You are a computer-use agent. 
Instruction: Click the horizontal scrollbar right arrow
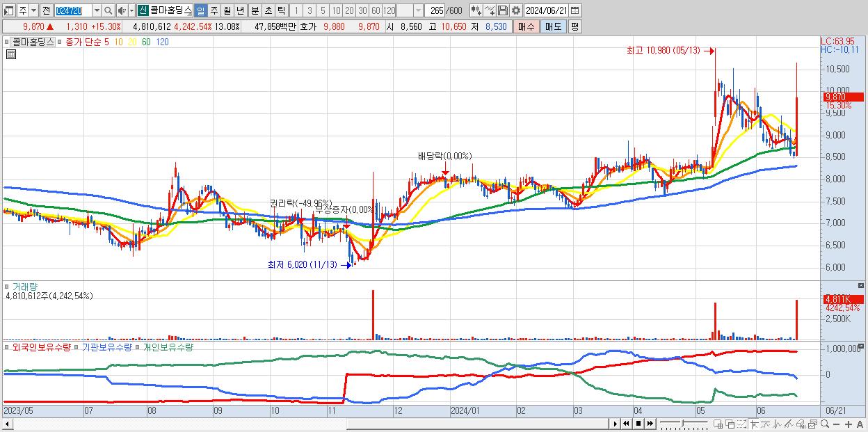click(616, 424)
